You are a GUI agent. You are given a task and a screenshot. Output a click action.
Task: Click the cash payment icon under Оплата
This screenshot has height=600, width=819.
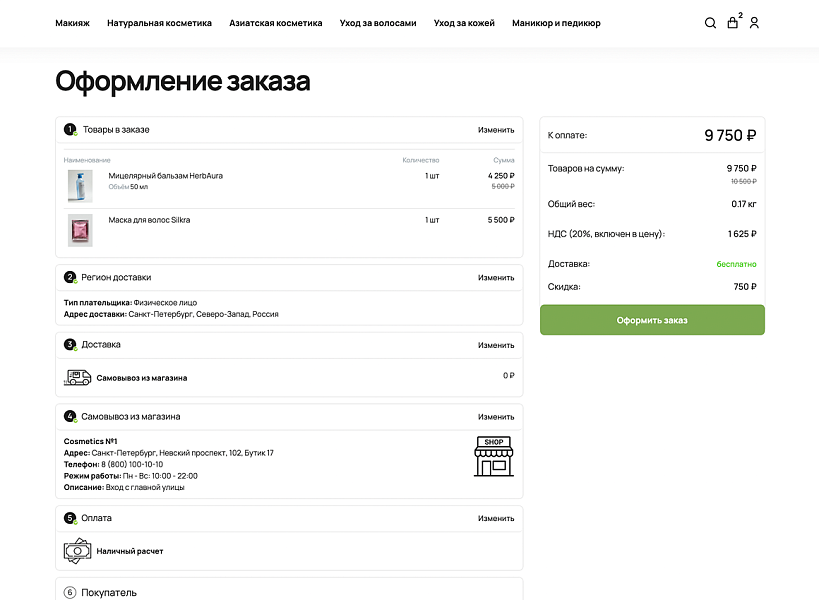(x=78, y=550)
